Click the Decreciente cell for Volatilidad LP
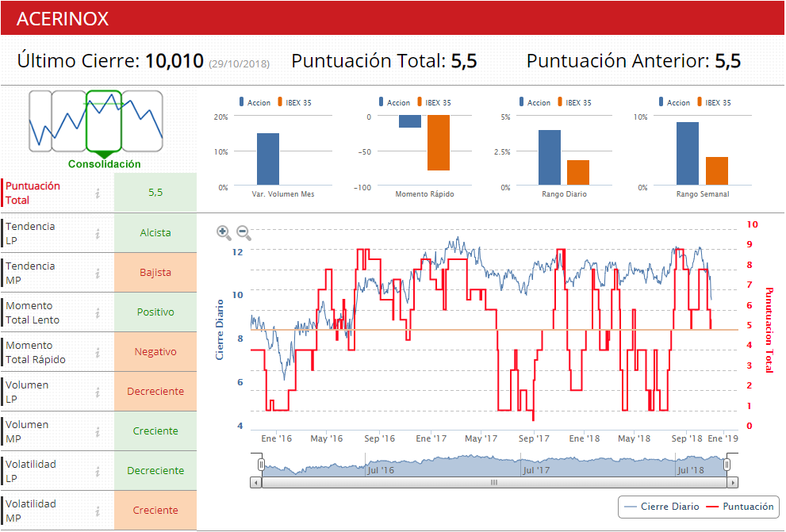The width and height of the screenshot is (786, 532). 155,470
